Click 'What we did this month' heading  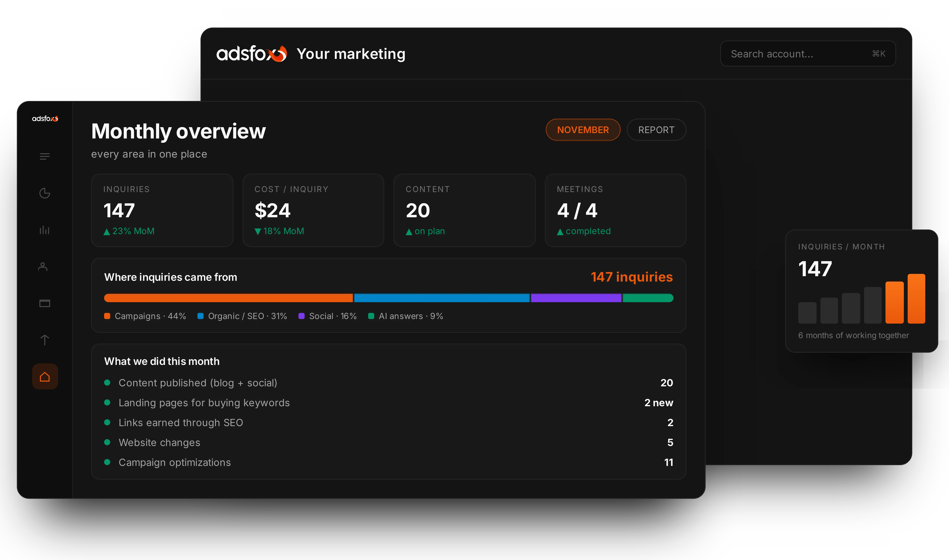point(161,361)
